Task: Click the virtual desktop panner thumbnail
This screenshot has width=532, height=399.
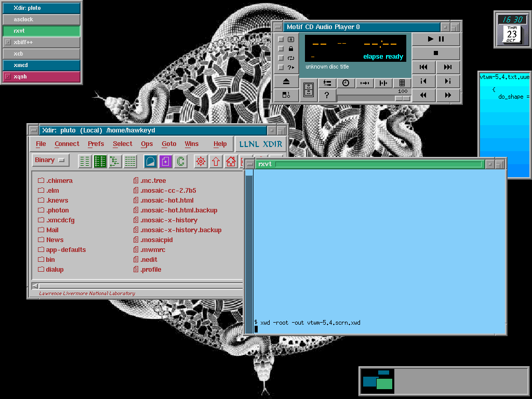Action: [x=377, y=381]
